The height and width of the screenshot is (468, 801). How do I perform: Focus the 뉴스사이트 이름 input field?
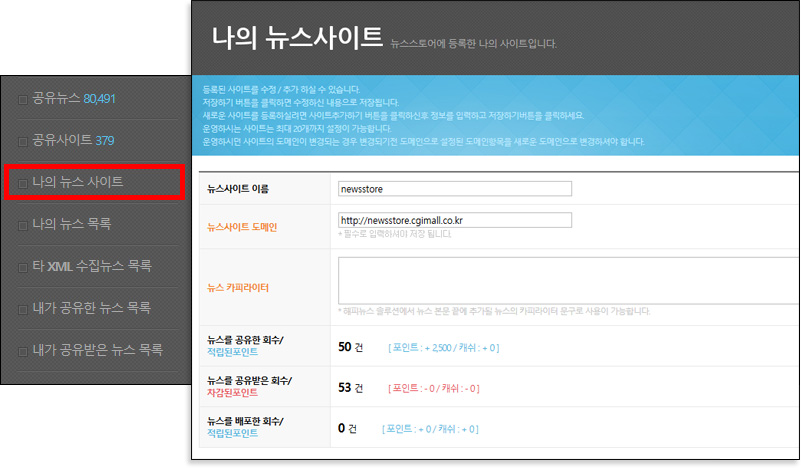455,189
